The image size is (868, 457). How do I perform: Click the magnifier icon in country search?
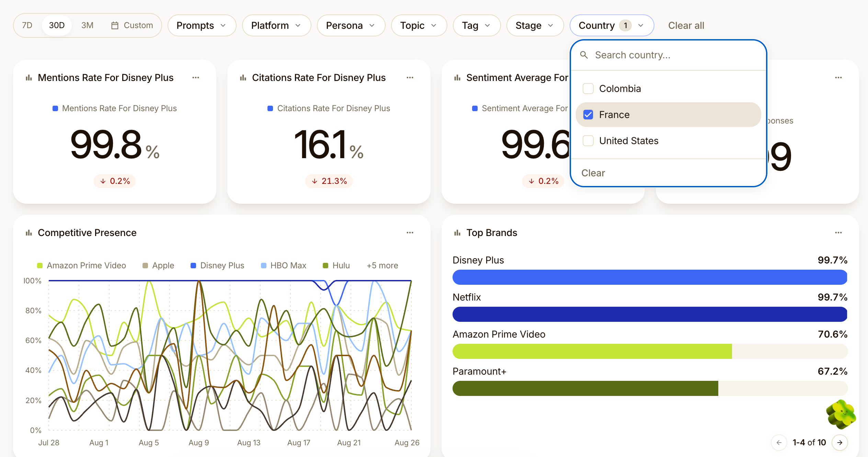click(584, 55)
